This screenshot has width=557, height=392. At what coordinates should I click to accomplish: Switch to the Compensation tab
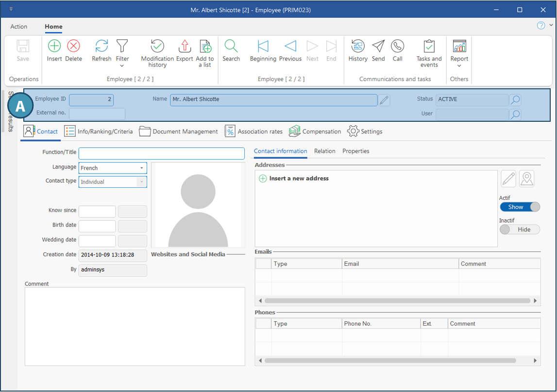(315, 131)
